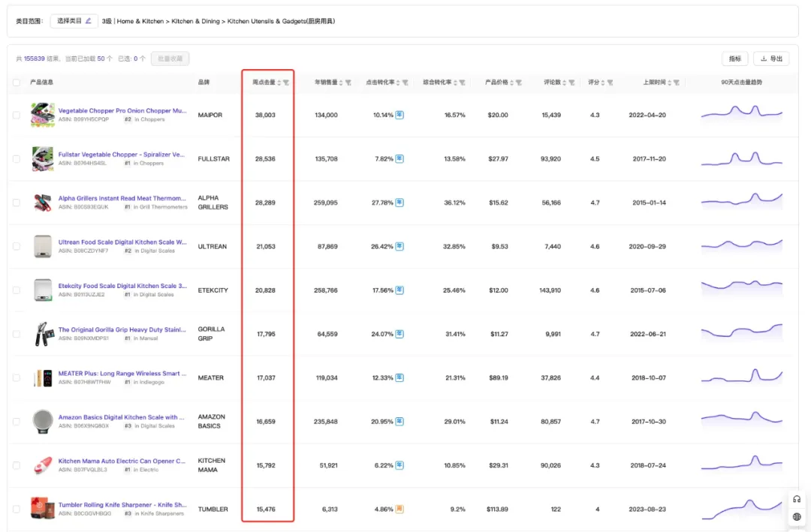Sort by 年销售量 using its sort arrows
The width and height of the screenshot is (811, 532).
pyautogui.click(x=341, y=83)
